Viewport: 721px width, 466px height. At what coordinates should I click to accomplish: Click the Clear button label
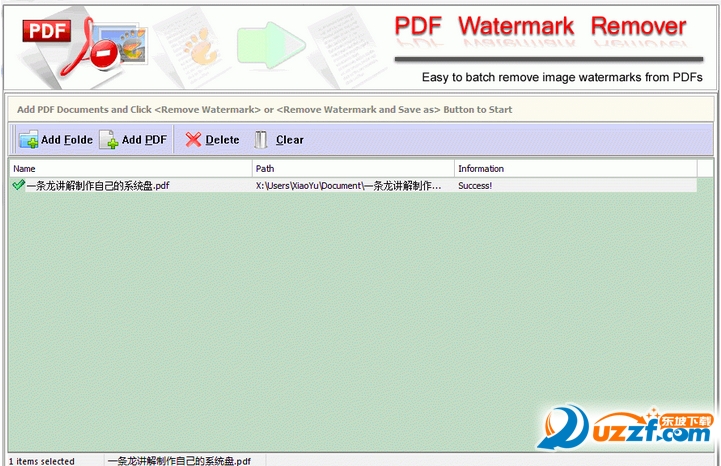click(290, 139)
